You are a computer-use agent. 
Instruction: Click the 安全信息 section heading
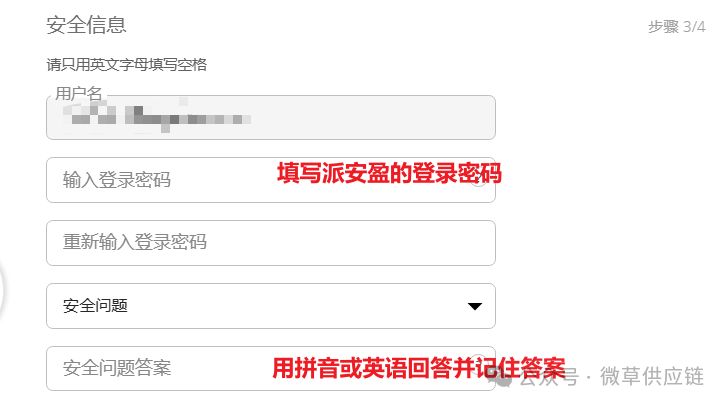click(86, 25)
